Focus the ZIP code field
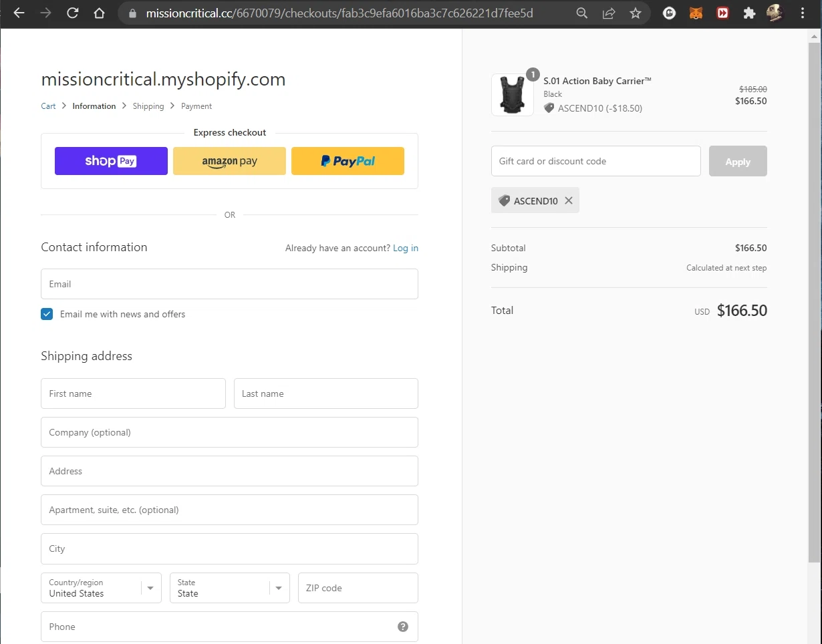 (x=358, y=588)
